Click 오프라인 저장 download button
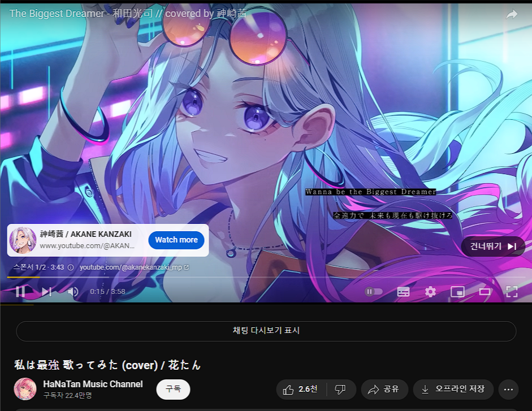Image resolution: width=532 pixels, height=411 pixels. 453,390
